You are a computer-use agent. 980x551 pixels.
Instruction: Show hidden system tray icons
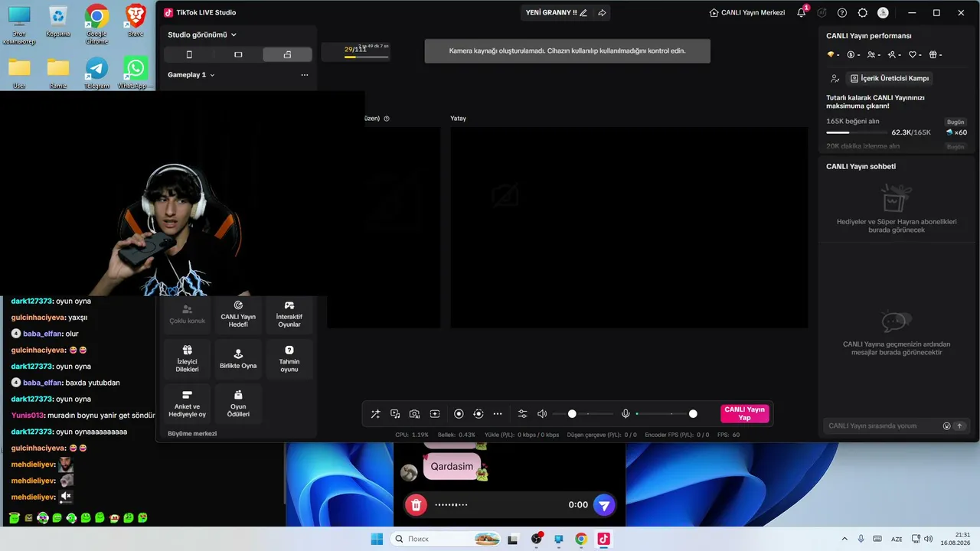click(x=844, y=539)
